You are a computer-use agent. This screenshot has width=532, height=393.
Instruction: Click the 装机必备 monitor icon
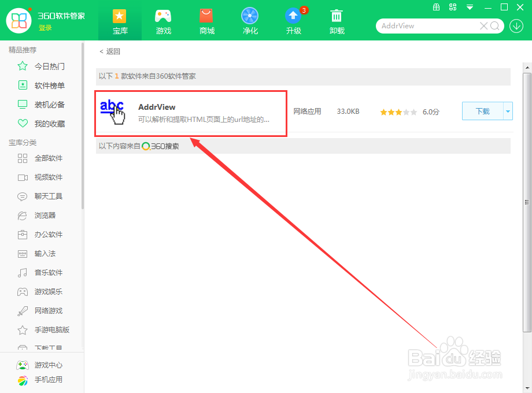23,105
